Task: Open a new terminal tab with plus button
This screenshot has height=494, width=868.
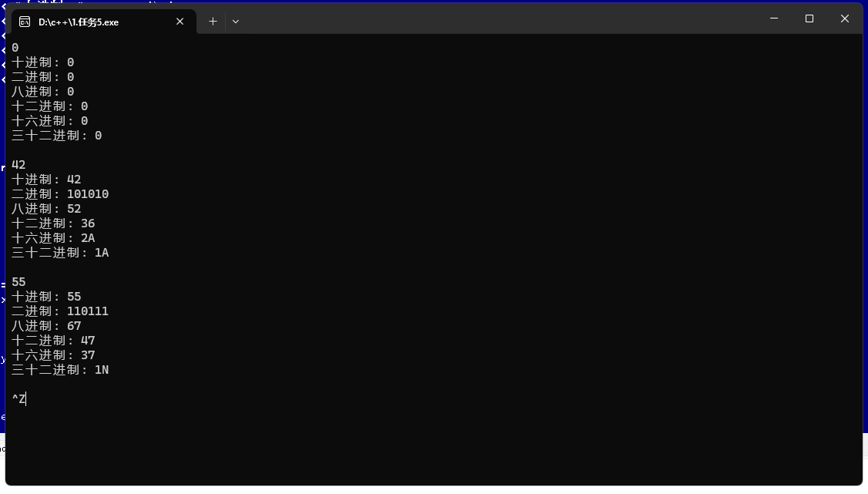Action: pos(213,22)
